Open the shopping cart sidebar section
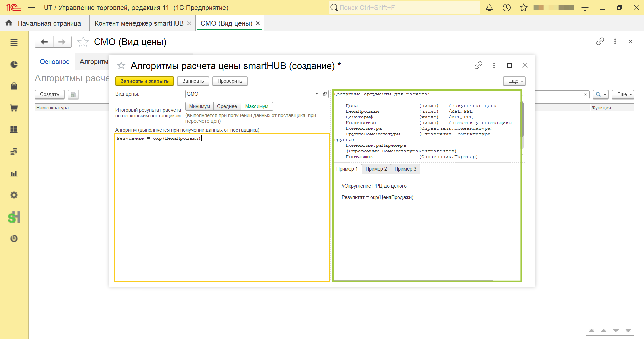Screen dimensions: 644x339 (x=14, y=108)
